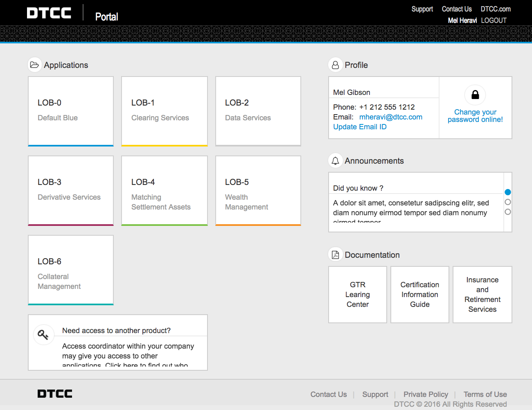
Task: Click the Documentation section heading
Action: (x=372, y=255)
